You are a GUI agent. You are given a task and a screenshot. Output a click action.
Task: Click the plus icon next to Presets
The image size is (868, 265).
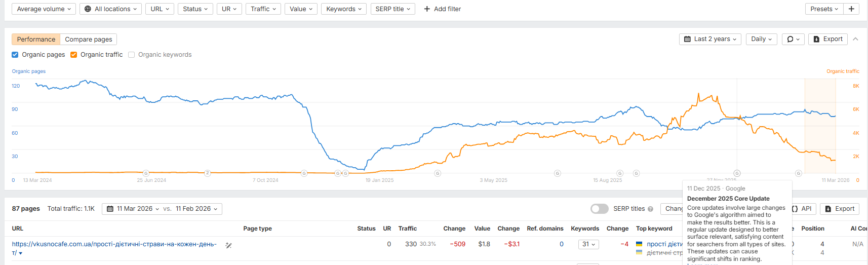(x=851, y=9)
